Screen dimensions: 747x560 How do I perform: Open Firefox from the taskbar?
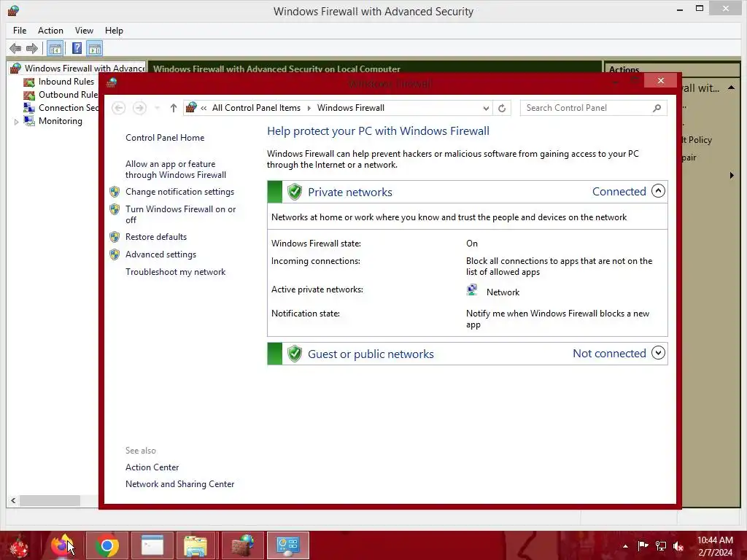point(61,545)
